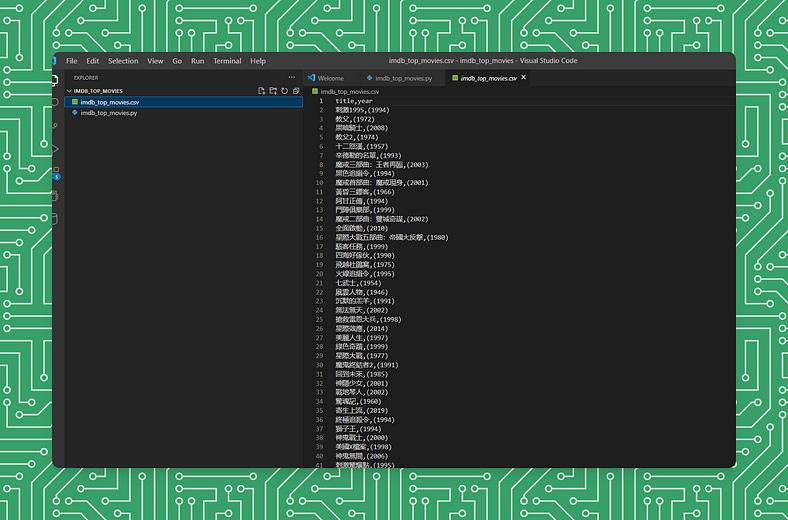Screen dimensions: 788x520
Task: Open the Edit menu
Action: click(x=92, y=61)
